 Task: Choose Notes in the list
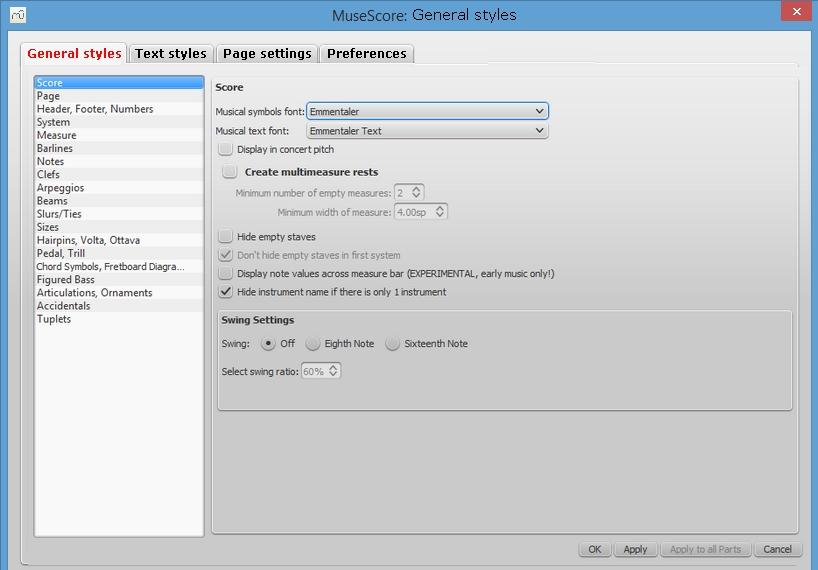pos(119,161)
